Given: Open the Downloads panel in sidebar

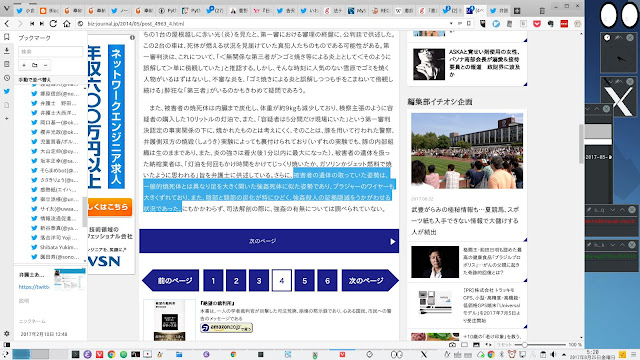Looking at the screenshot, I should [7, 51].
